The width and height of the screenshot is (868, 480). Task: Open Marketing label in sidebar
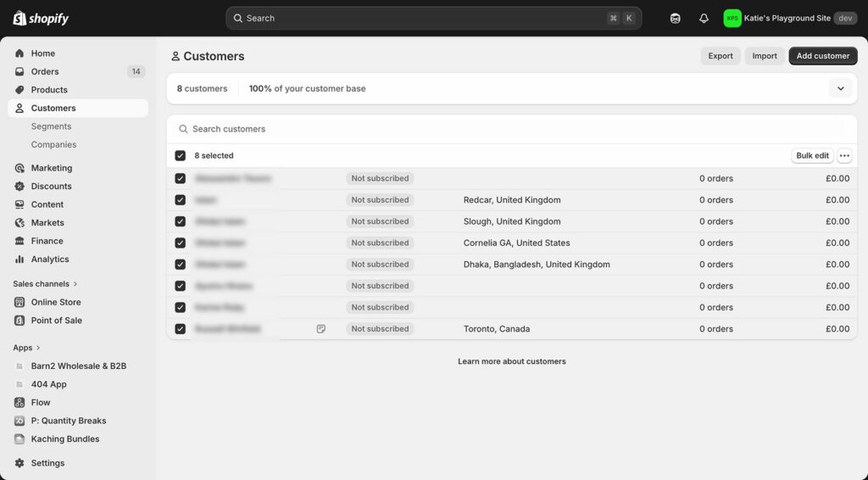click(x=52, y=168)
